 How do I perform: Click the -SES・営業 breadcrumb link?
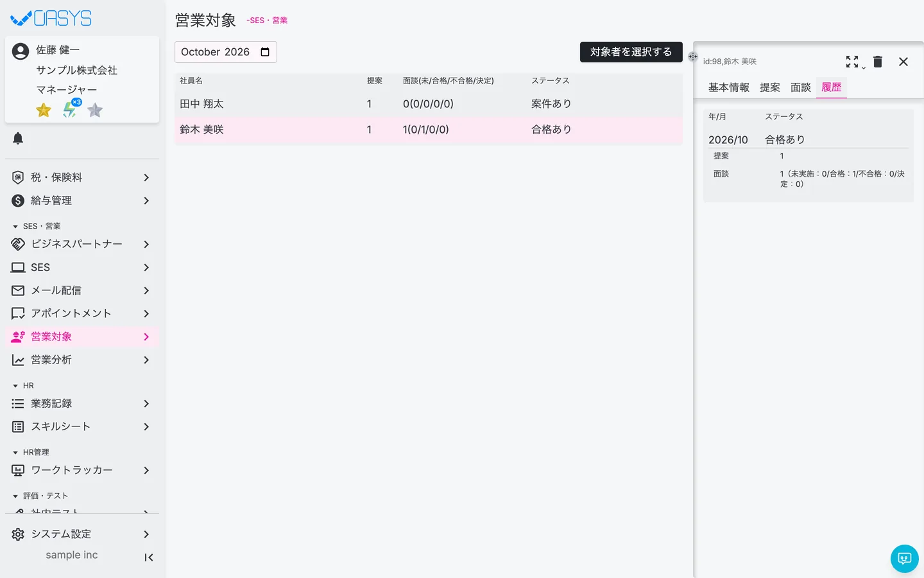(267, 21)
